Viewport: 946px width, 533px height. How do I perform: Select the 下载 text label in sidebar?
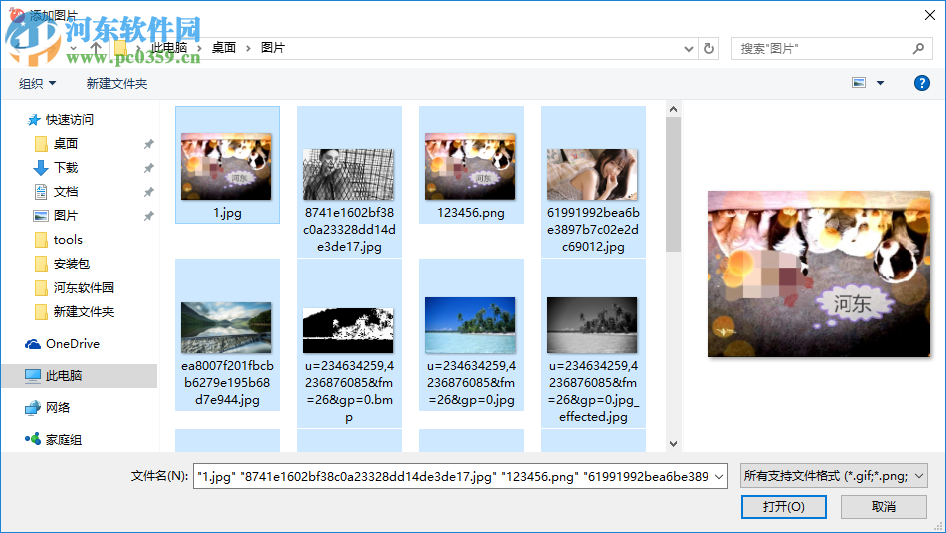(66, 168)
